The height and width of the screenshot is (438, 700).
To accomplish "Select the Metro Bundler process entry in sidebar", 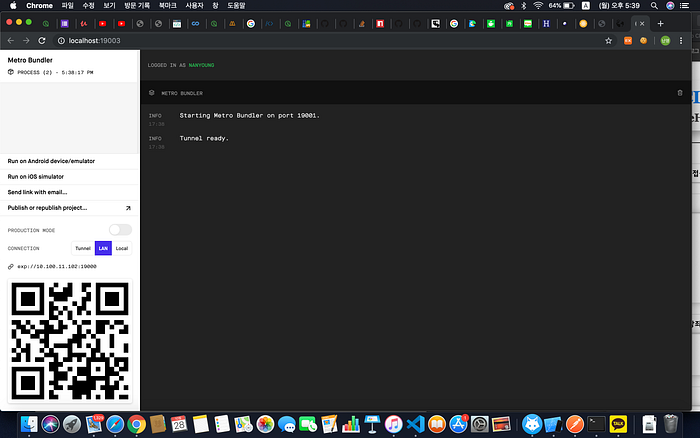I will 70,66.
